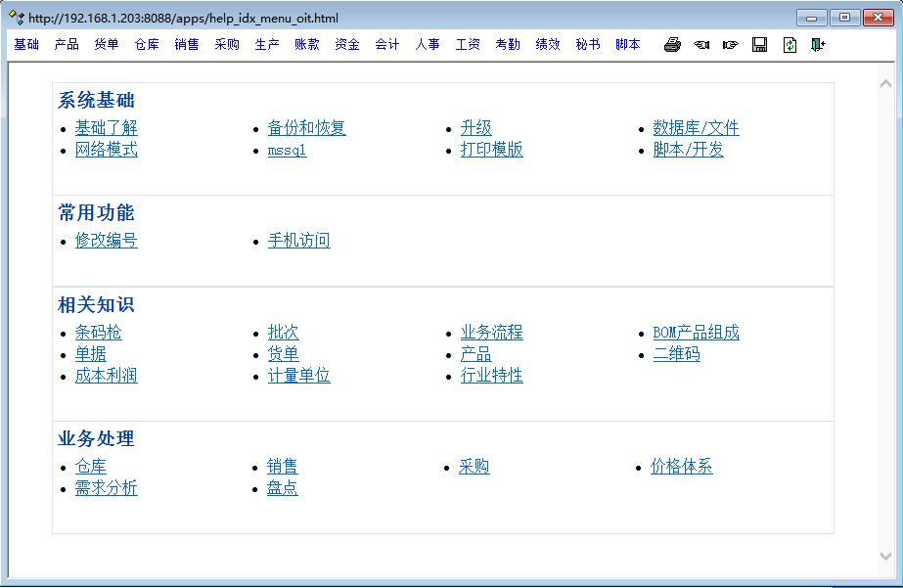Click the window title bar app icon
The width and height of the screenshot is (903, 588).
click(x=16, y=17)
